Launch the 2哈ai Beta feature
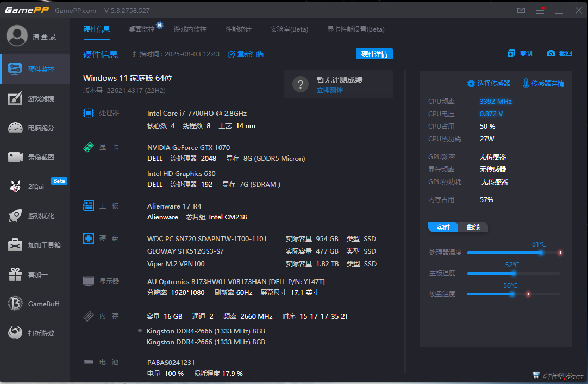The height and width of the screenshot is (384, 588). point(15,186)
